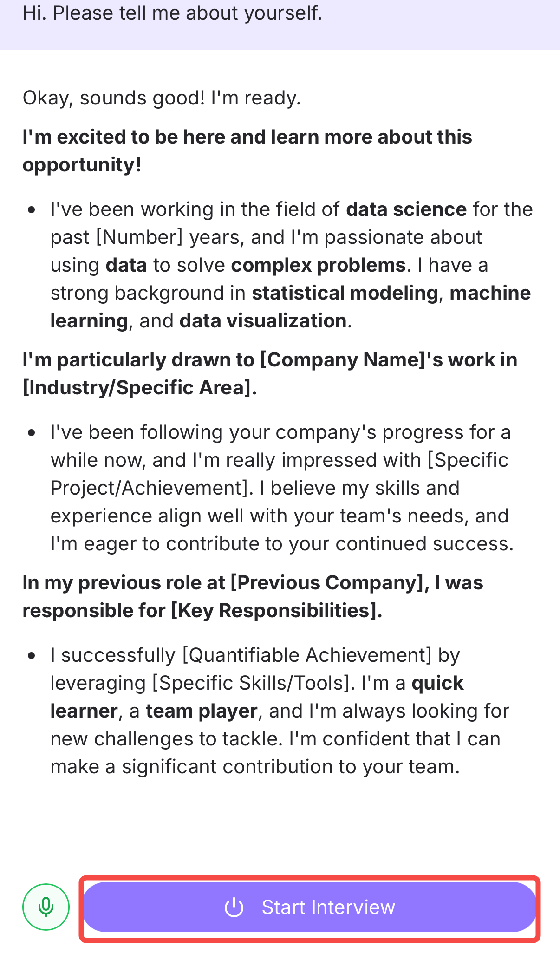Click the [Previous Company] placeholder

click(x=330, y=583)
